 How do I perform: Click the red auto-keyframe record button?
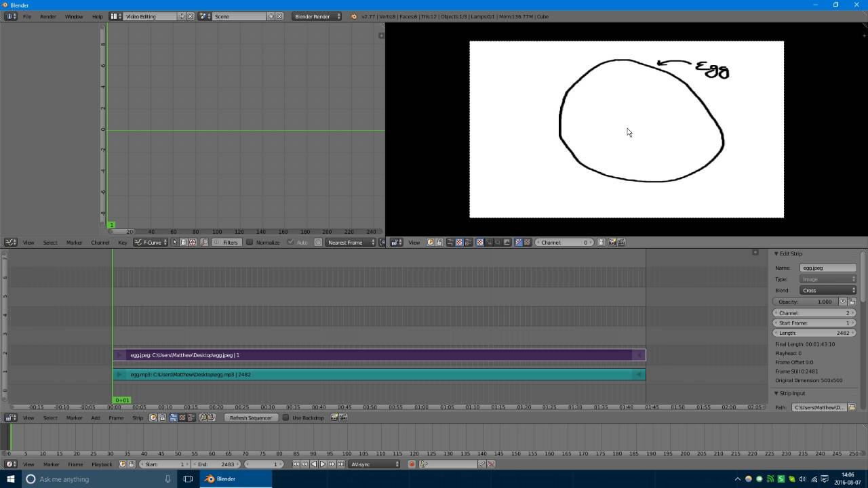(x=412, y=464)
